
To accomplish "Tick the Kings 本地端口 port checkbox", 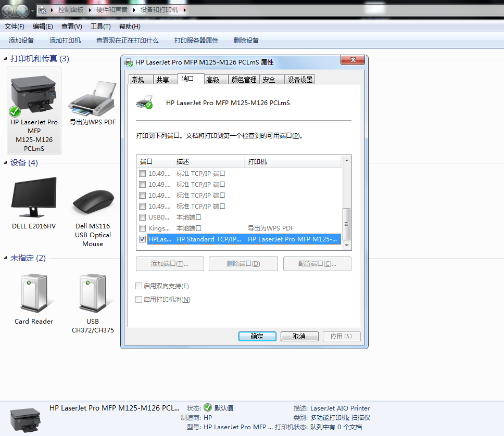I will pos(143,228).
